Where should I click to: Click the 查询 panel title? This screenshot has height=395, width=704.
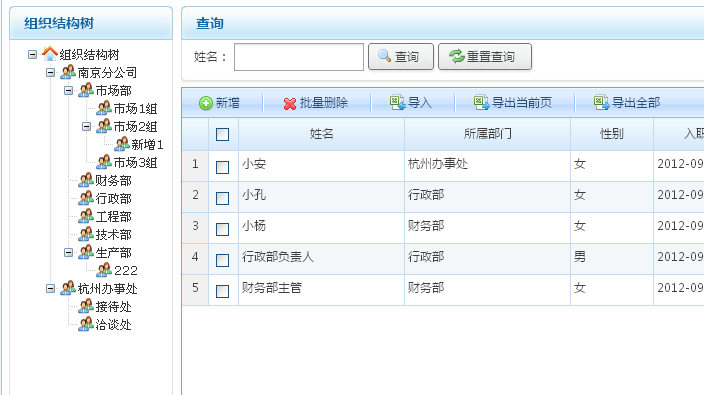pyautogui.click(x=210, y=23)
